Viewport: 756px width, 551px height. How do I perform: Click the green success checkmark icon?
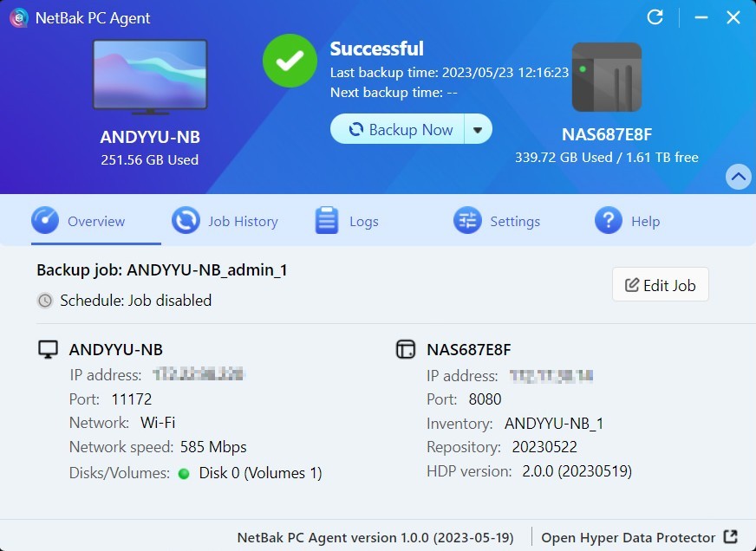coord(290,60)
